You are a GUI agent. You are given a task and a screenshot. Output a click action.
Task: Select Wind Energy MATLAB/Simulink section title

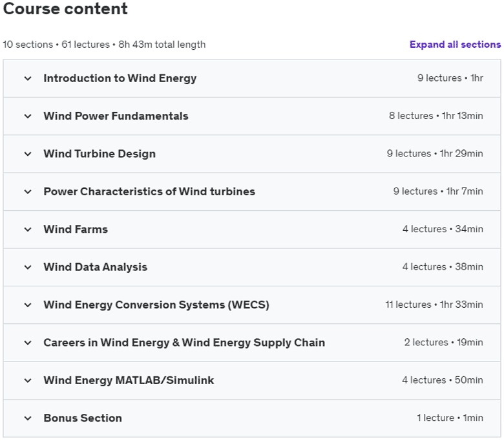129,380
